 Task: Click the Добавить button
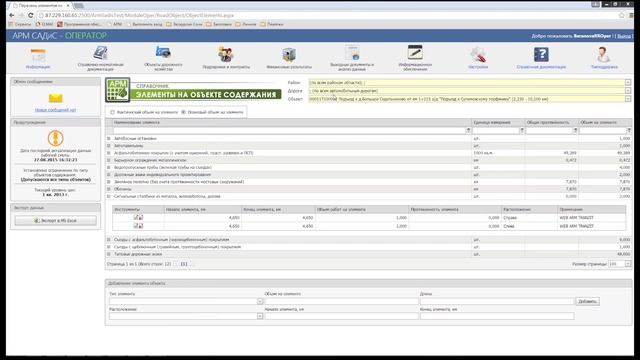pyautogui.click(x=587, y=301)
